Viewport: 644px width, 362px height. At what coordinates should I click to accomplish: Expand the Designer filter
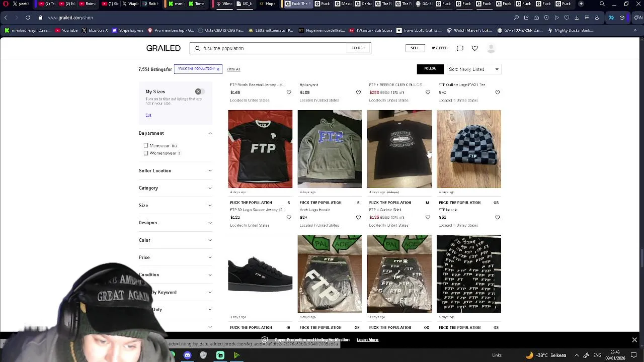(175, 223)
